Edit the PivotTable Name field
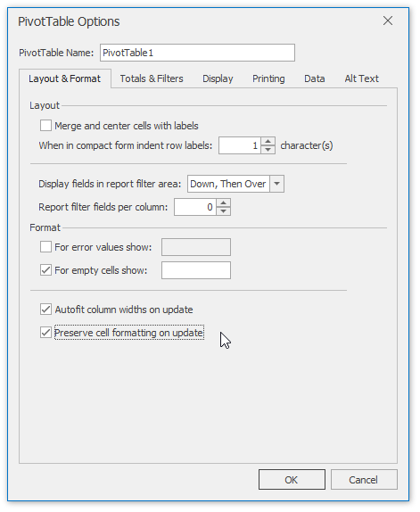 [x=197, y=53]
